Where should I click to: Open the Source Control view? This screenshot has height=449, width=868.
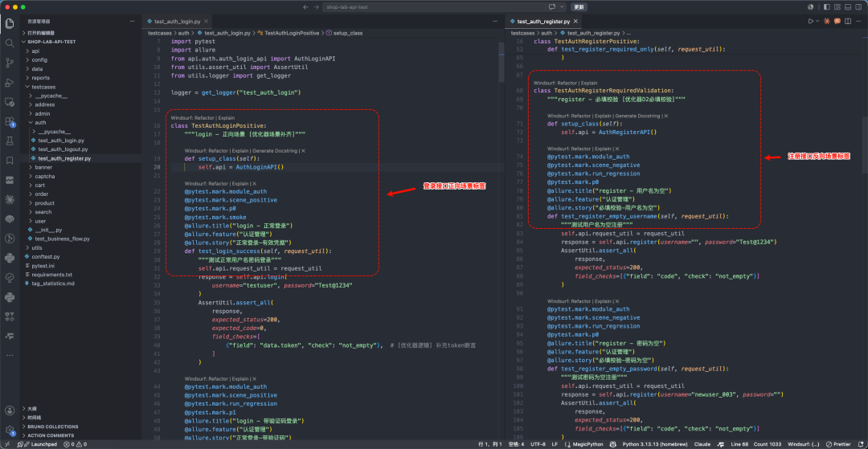coord(10,63)
